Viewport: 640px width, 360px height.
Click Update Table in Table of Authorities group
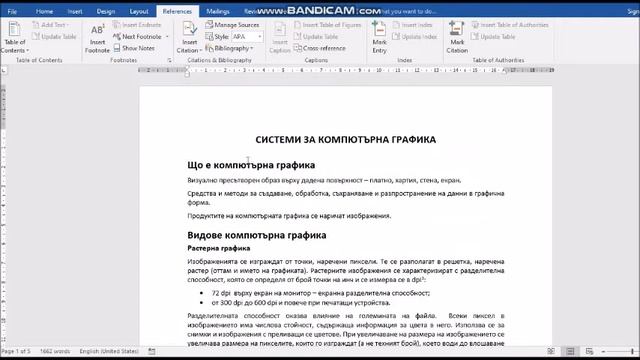493,37
